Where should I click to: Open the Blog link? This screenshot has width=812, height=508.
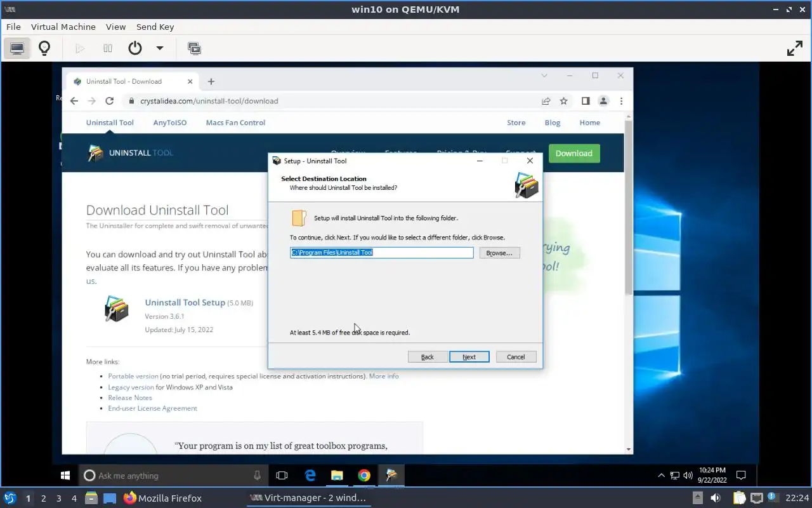click(x=553, y=123)
